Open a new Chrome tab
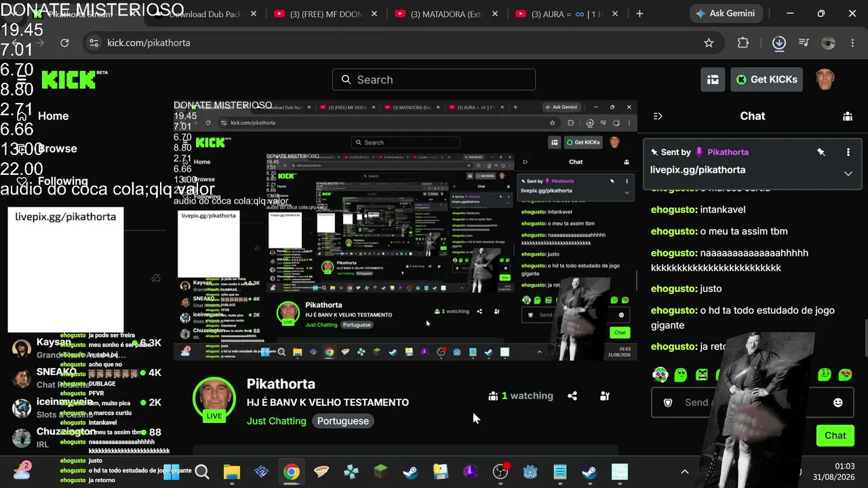The image size is (868, 488). 639,14
